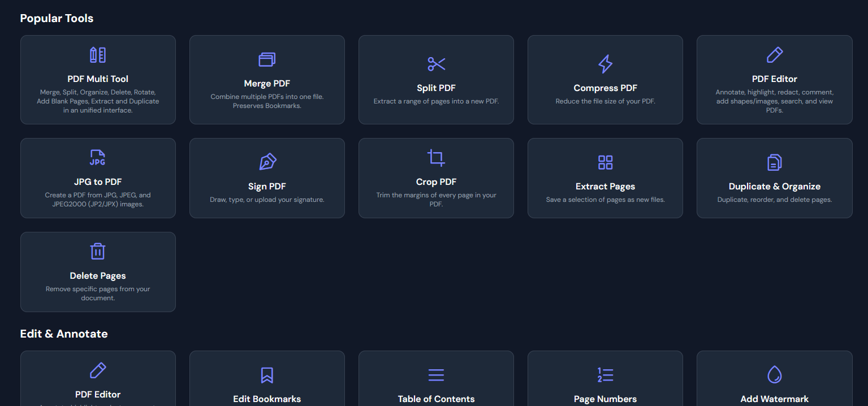Click the PDF Editor pencil icon under Edit & Annotate
The image size is (868, 406).
[x=98, y=370]
